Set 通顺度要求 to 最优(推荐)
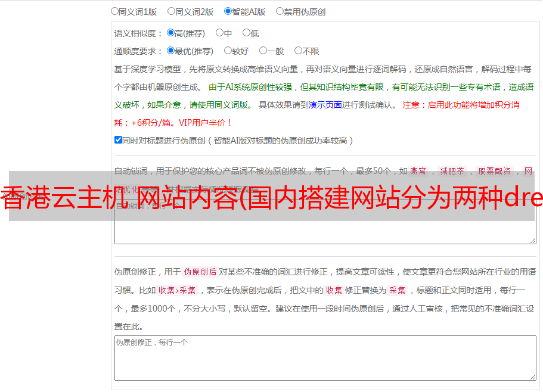543x392 pixels. coord(170,51)
